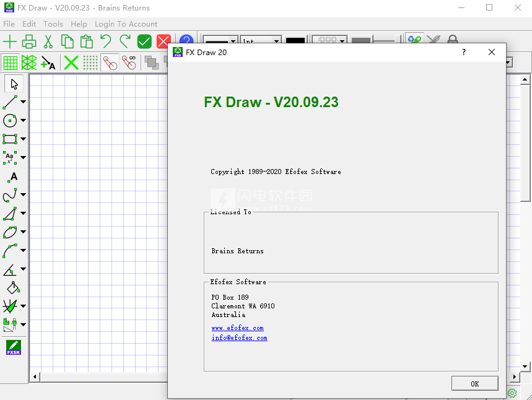Click the Cut scissors icon
This screenshot has width=532, height=400.
pyautogui.click(x=48, y=41)
